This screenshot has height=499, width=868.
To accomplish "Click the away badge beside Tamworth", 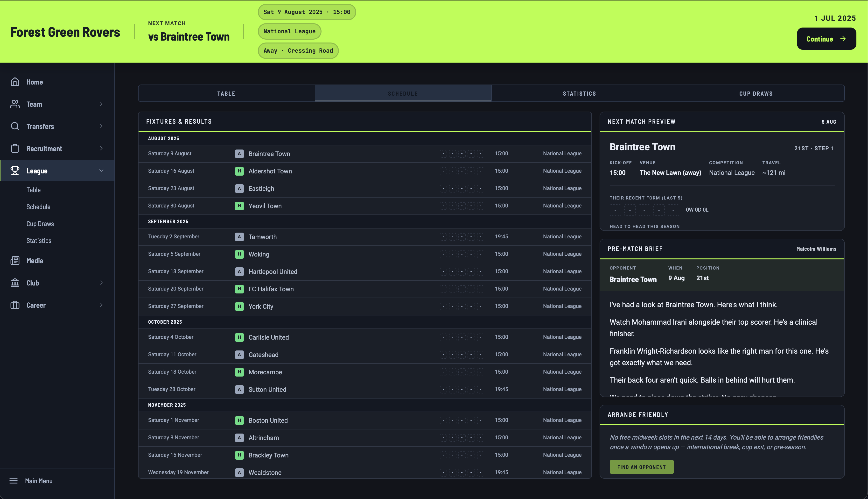I will coord(239,237).
